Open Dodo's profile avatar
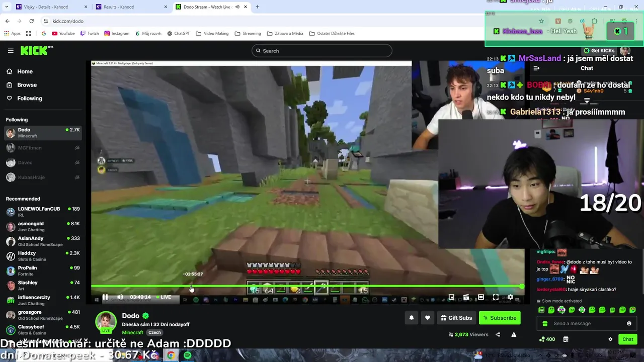644x362 pixels. point(106,322)
